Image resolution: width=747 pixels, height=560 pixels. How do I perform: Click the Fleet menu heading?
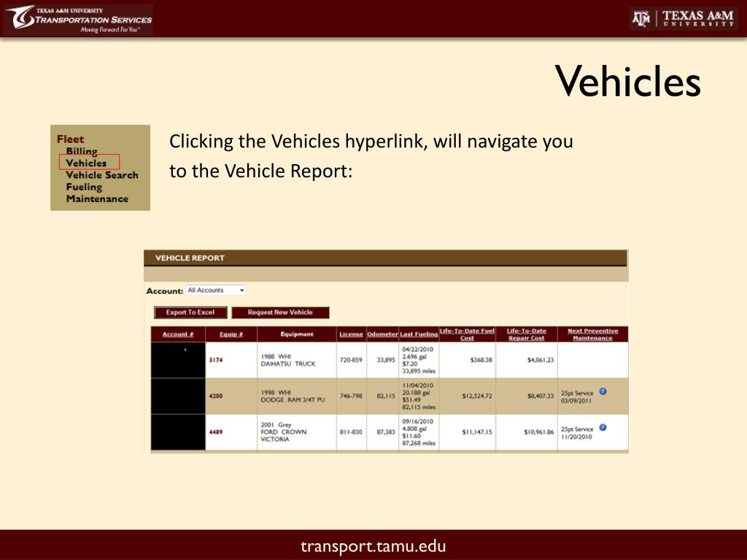70,139
